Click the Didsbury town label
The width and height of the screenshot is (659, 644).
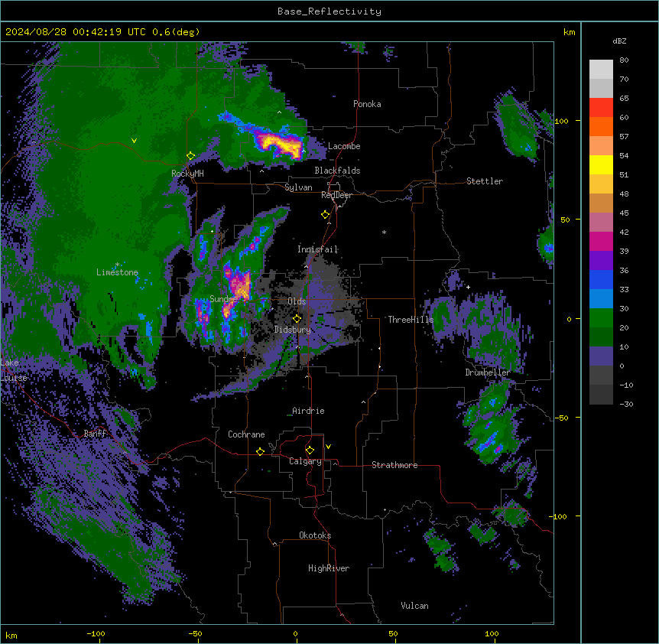click(293, 330)
